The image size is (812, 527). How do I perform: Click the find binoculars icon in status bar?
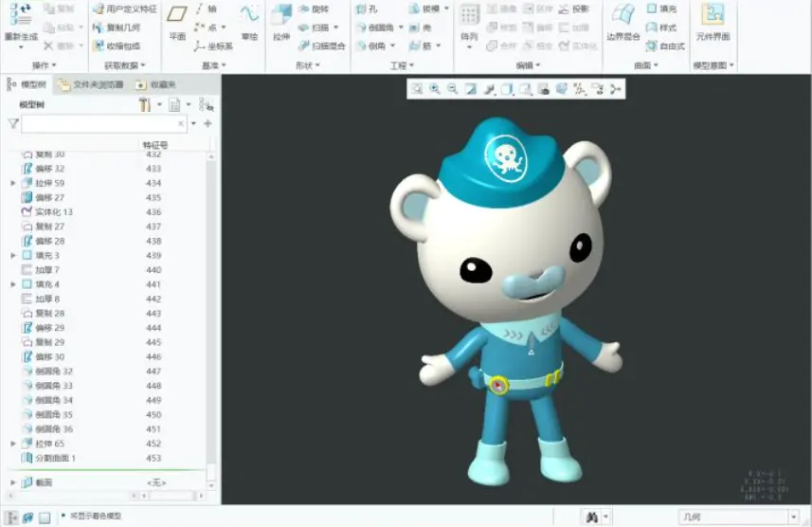(x=592, y=517)
